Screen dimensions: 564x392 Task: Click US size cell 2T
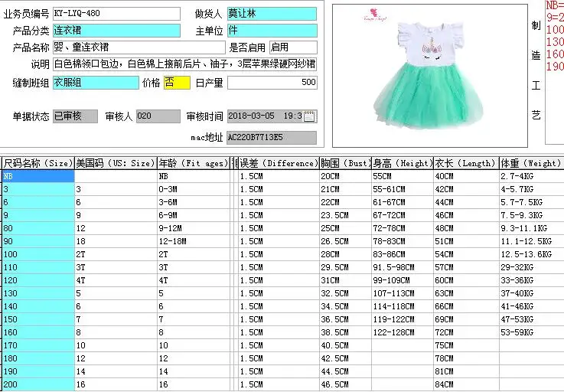coord(116,254)
